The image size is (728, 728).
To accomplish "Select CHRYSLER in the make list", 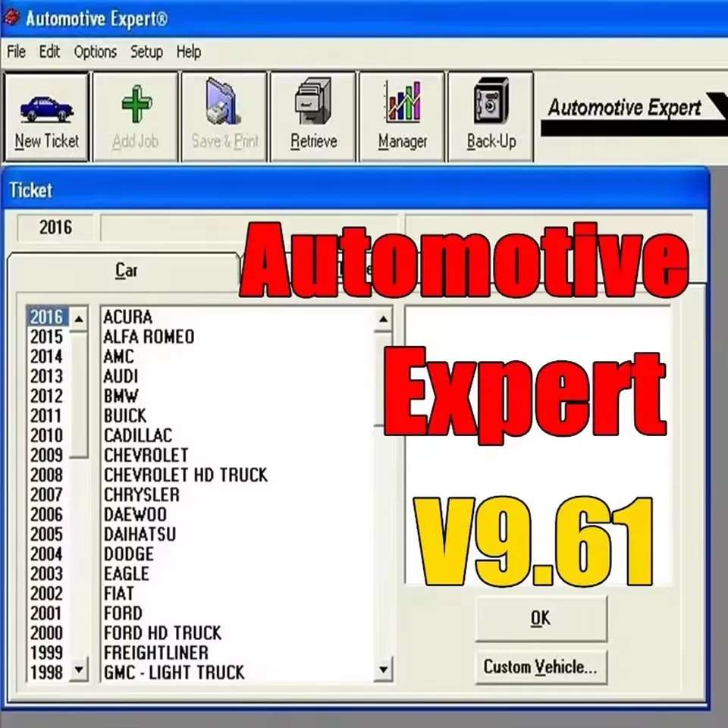I will click(142, 495).
